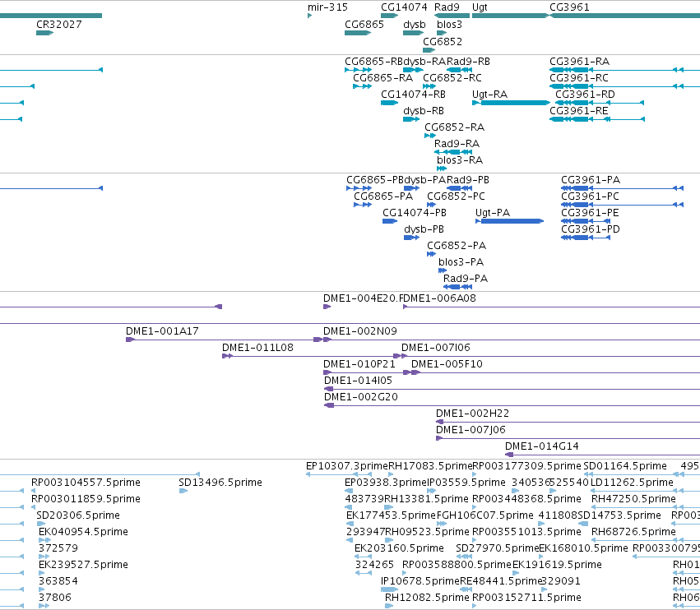Select the CG14074-PB protein label
Viewport: 700px width, 610px height.
pyautogui.click(x=415, y=213)
